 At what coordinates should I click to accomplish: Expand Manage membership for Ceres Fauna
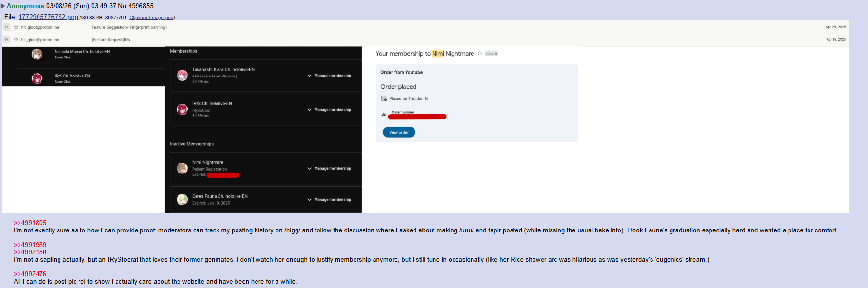point(329,199)
